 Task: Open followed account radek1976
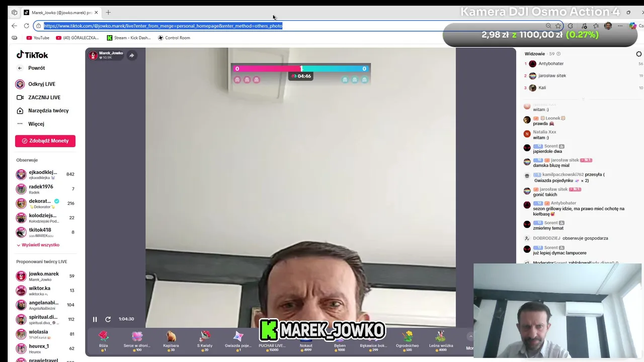pyautogui.click(x=45, y=189)
